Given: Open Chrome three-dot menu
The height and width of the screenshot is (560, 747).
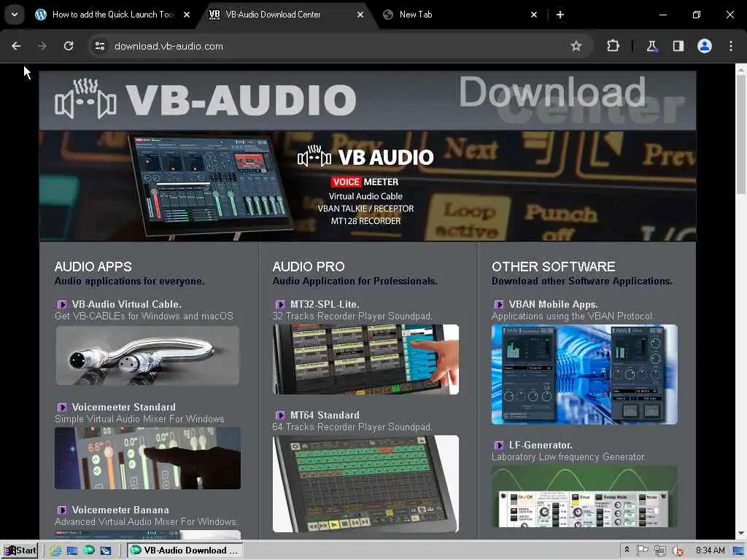Looking at the screenshot, I should point(731,46).
